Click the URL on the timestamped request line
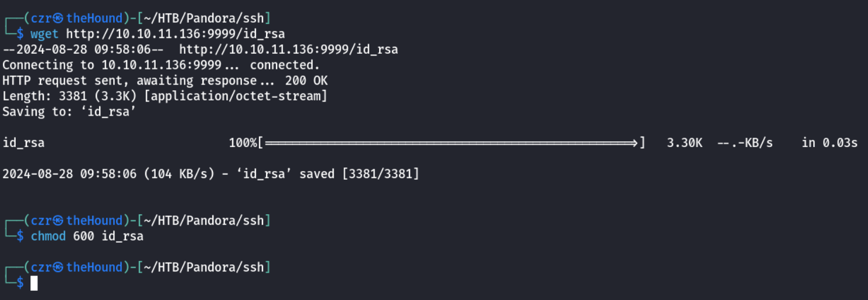This screenshot has height=300, width=868. pyautogui.click(x=288, y=50)
